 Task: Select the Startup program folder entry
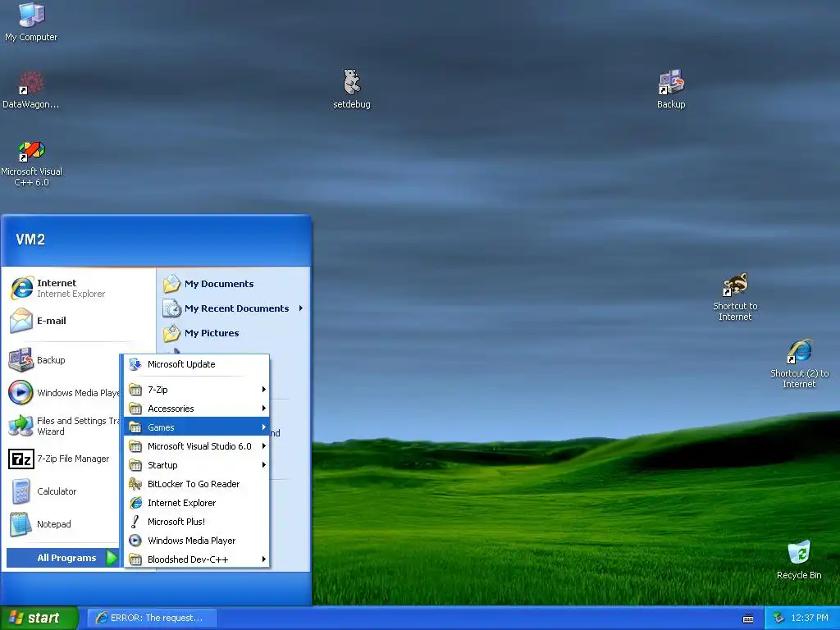197,465
